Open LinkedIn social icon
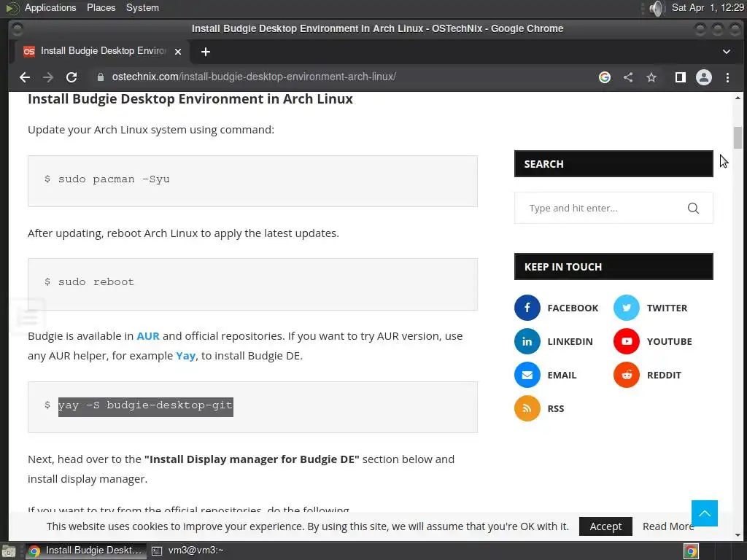This screenshot has height=560, width=747. coord(527,341)
